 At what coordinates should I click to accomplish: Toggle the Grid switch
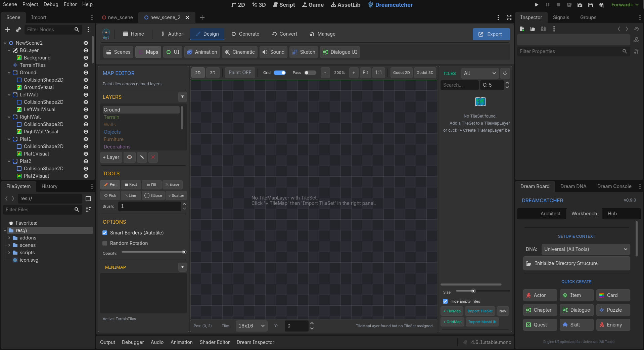click(x=280, y=73)
